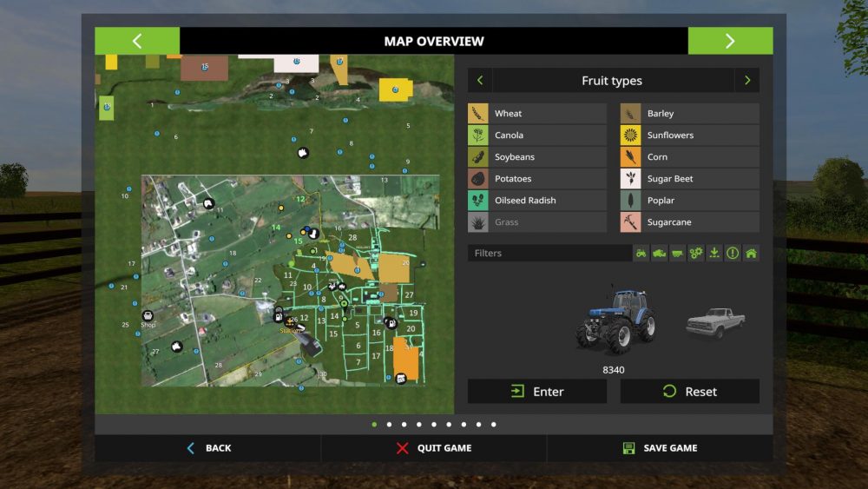Click the house field-jobs filter icon
The height and width of the screenshot is (489, 868).
tap(751, 253)
